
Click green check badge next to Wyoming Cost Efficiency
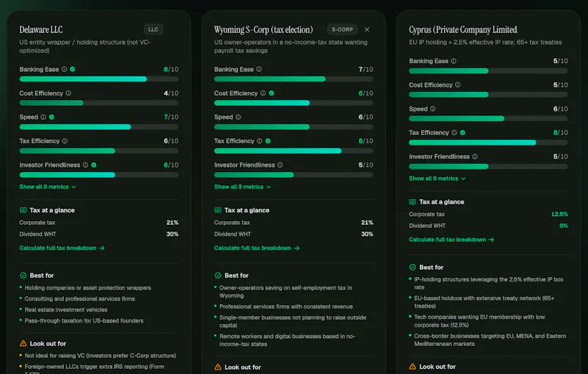(x=271, y=93)
